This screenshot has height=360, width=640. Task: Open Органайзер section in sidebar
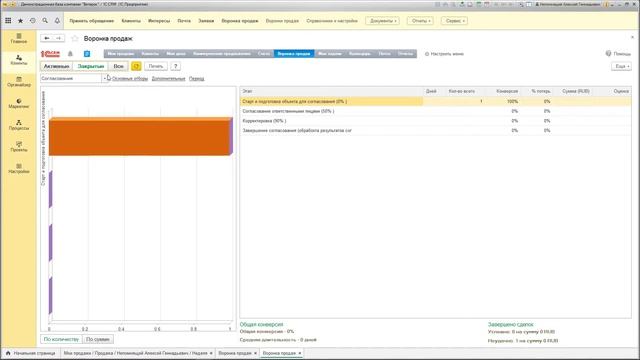[x=19, y=82]
